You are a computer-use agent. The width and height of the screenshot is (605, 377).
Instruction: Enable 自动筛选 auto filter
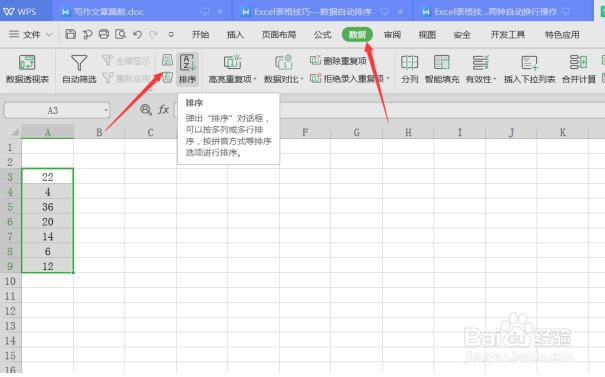coord(79,69)
